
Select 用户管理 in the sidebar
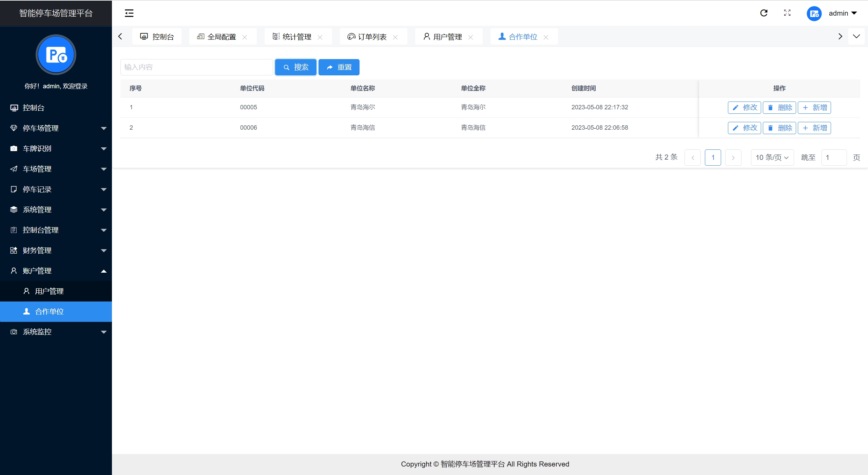click(x=49, y=291)
